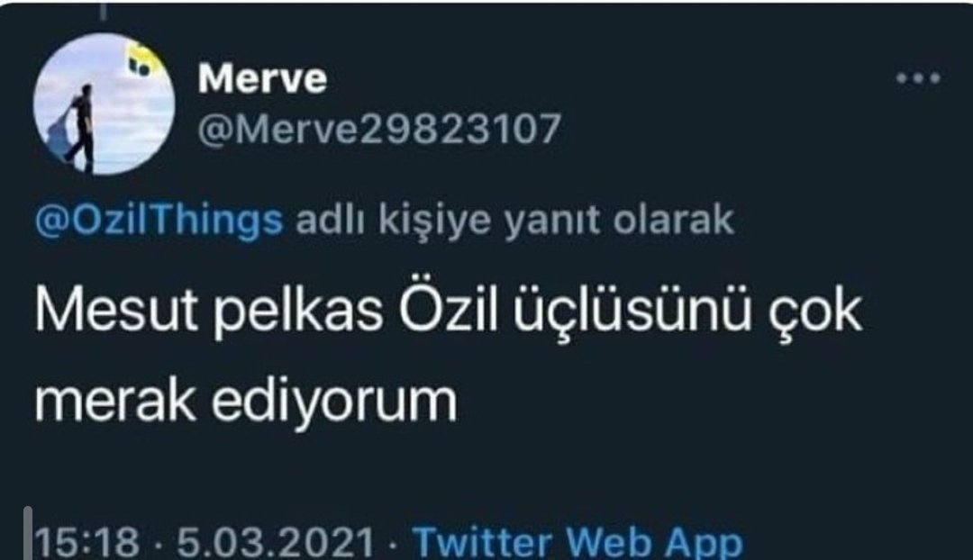Screen dimensions: 973x560
Task: Select the dot separator before Twitter Web App
Action: pyautogui.click(x=394, y=543)
